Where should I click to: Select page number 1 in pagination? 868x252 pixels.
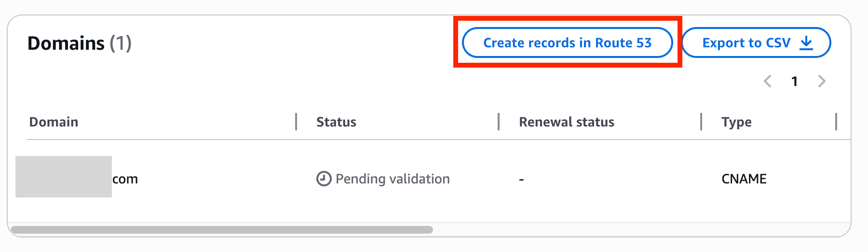click(x=794, y=81)
